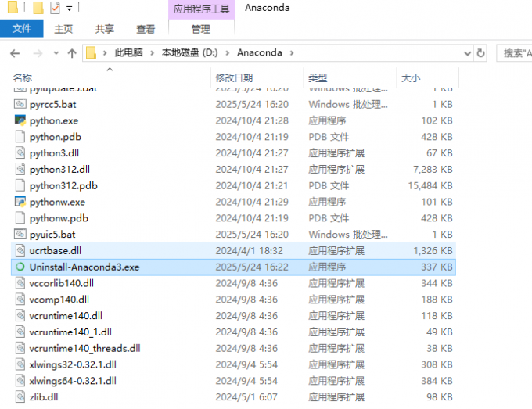Select the vcruntime140_1.dll file icon
532x409 pixels.
(x=20, y=332)
